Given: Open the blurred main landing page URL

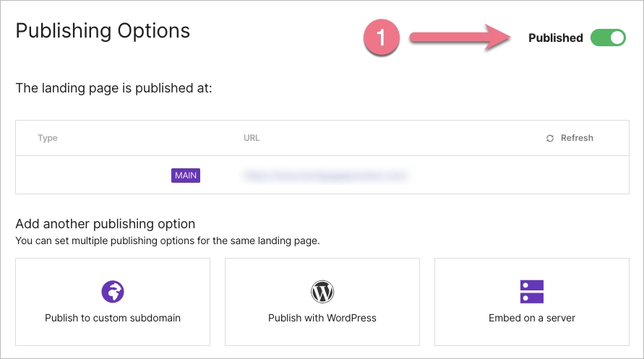Looking at the screenshot, I should pyautogui.click(x=326, y=176).
